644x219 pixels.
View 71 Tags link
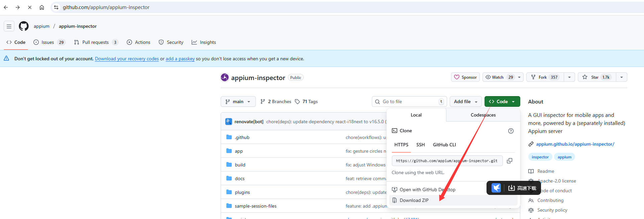coord(306,101)
